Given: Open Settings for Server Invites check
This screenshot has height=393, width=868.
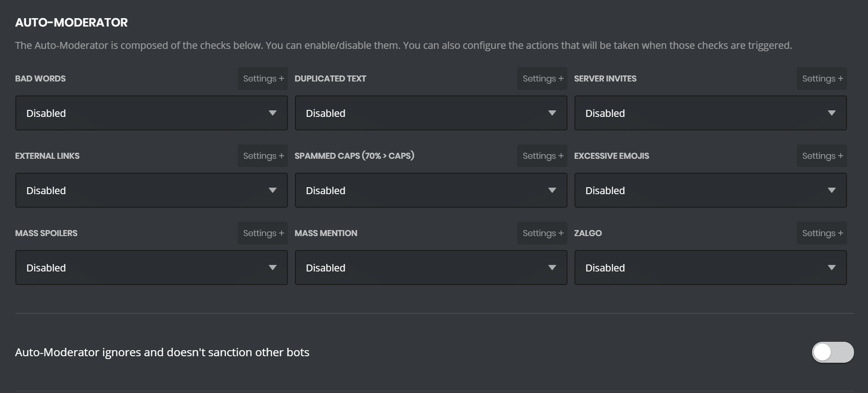Looking at the screenshot, I should pyautogui.click(x=822, y=79).
